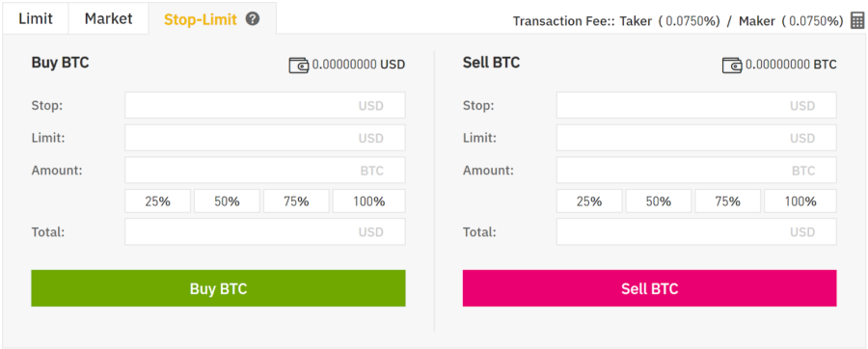Switch to the Limit tab
This screenshot has width=868, height=349.
36,19
